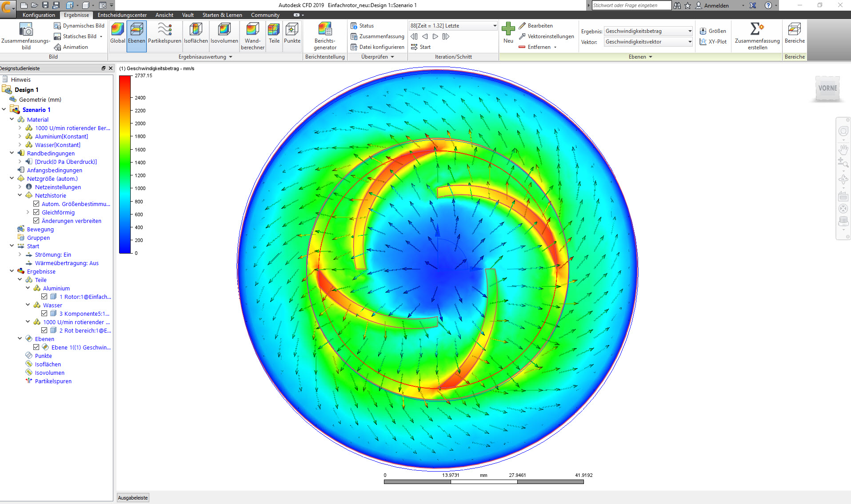
Task: Collapse the Netzhistorie tree branch
Action: click(20, 195)
